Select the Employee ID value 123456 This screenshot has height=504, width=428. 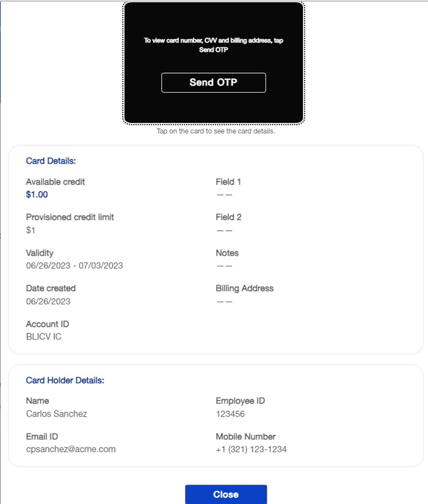(230, 413)
